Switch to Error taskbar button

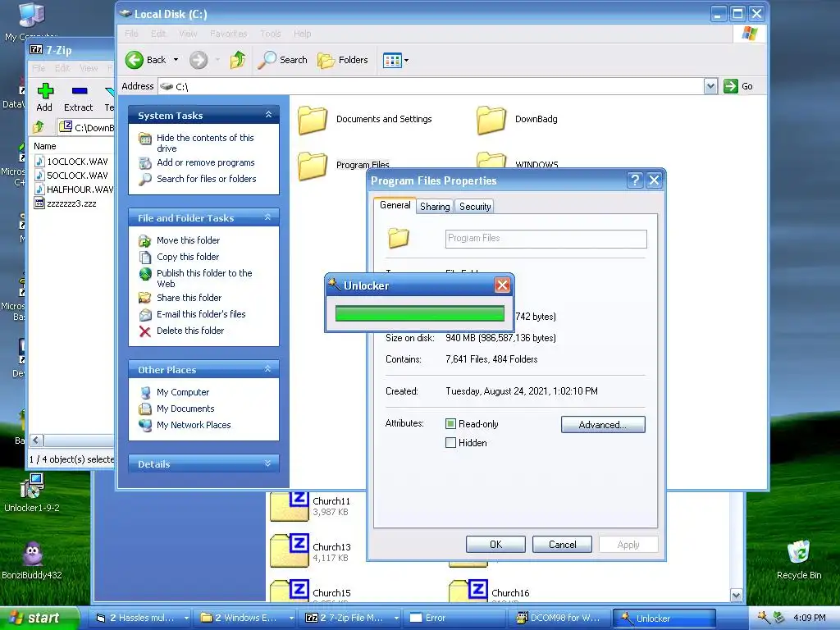click(x=453, y=618)
